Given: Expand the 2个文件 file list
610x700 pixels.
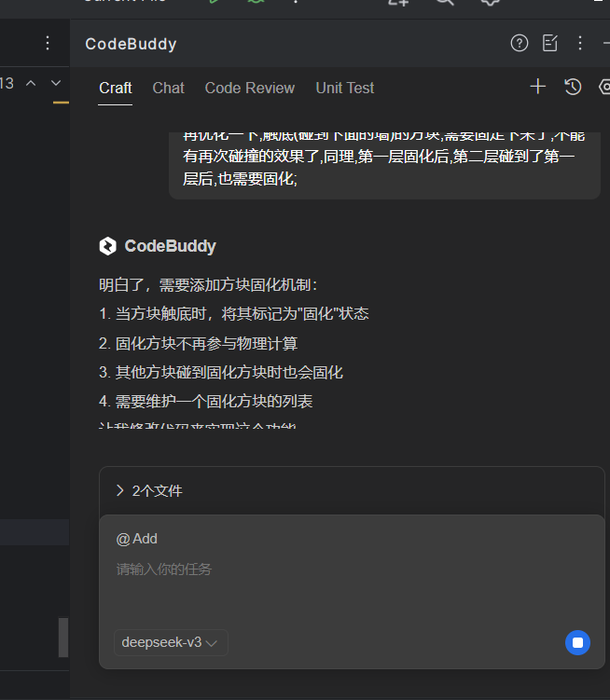Looking at the screenshot, I should click(149, 490).
